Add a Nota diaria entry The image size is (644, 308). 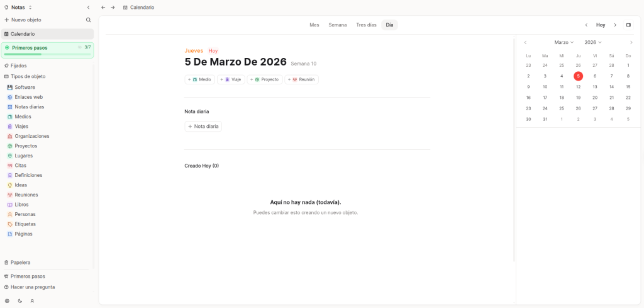pos(203,127)
